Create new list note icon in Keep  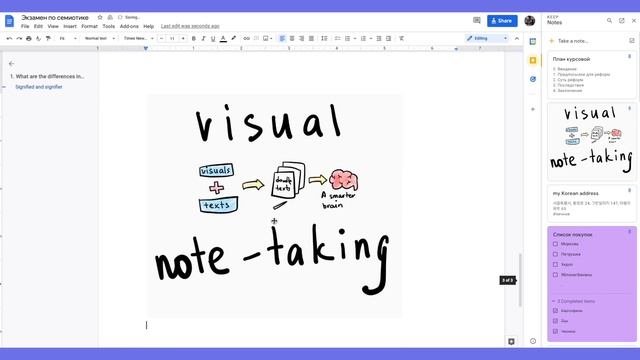click(632, 40)
